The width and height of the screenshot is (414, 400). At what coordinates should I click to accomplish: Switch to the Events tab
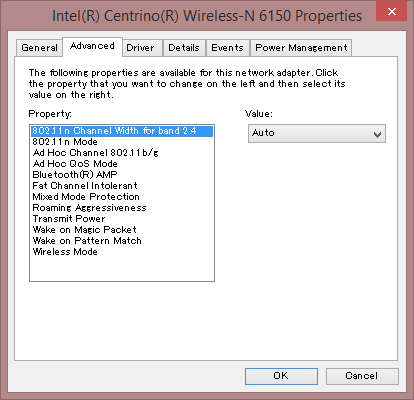click(x=228, y=48)
